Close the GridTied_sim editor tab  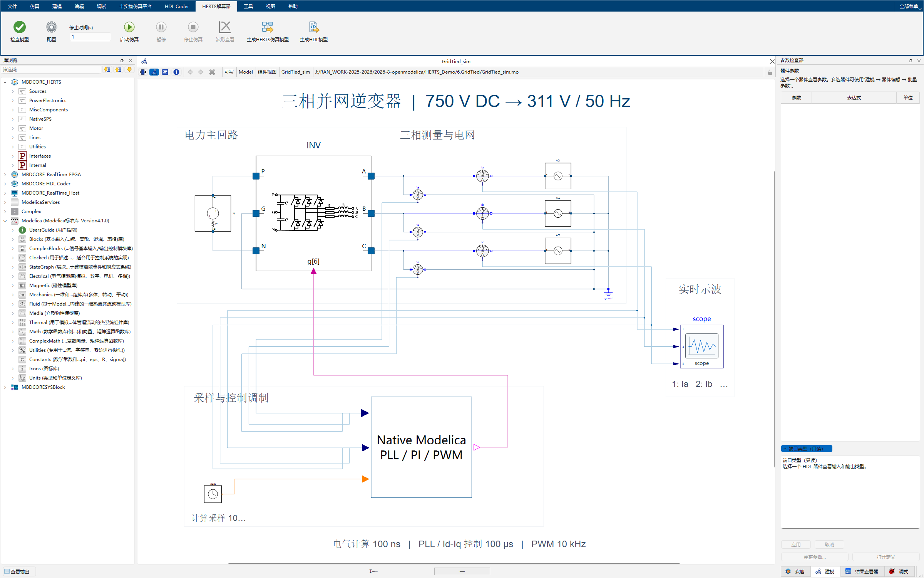click(x=772, y=62)
